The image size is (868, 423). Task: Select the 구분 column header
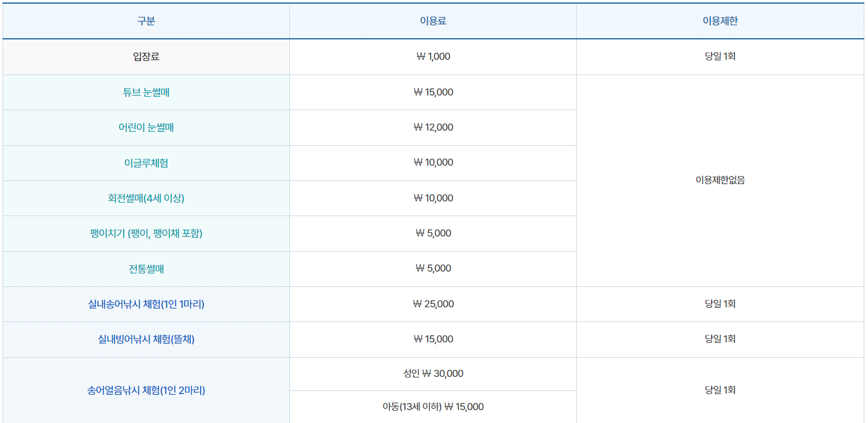pos(145,20)
